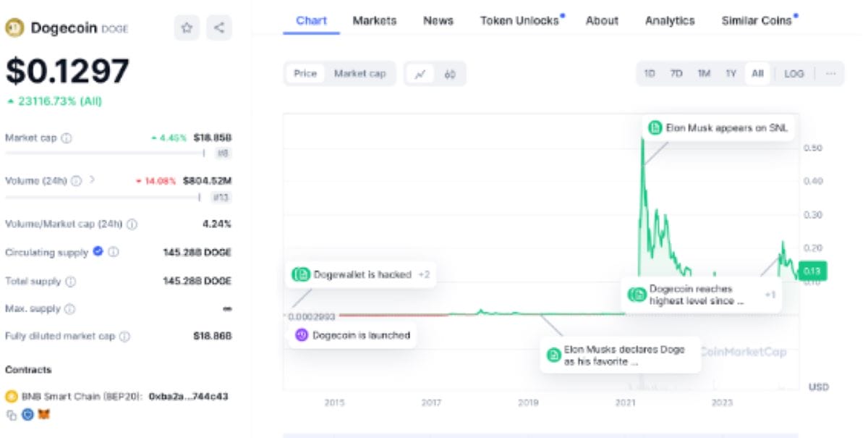Screen dimensions: 868x438
Task: Toggle the LOG scale on the chart
Action: [x=793, y=74]
